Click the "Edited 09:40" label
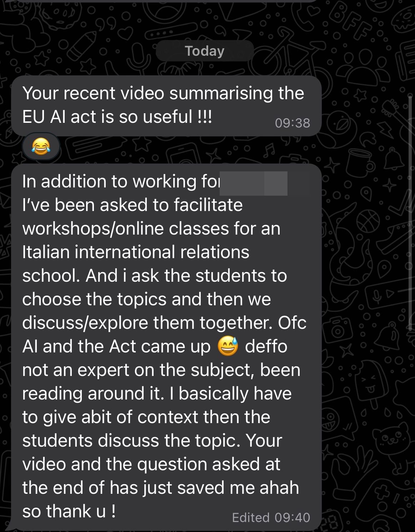This screenshot has height=532, width=415. pyautogui.click(x=271, y=517)
